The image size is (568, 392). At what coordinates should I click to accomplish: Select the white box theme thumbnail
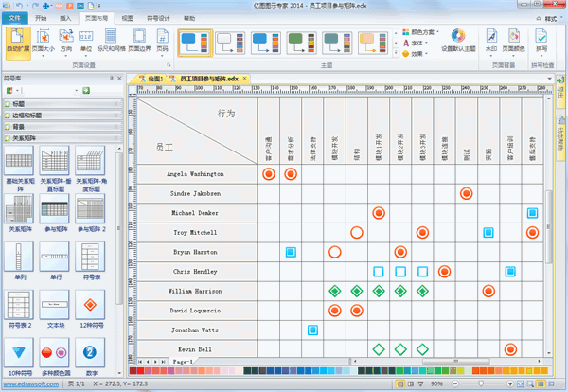[x=230, y=44]
